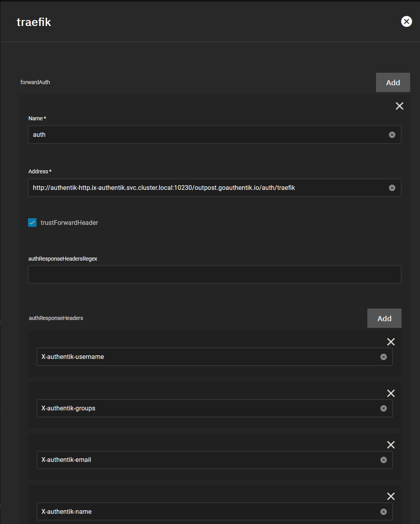The height and width of the screenshot is (524, 420).
Task: Click the X-authentik-username input field
Action: click(215, 357)
